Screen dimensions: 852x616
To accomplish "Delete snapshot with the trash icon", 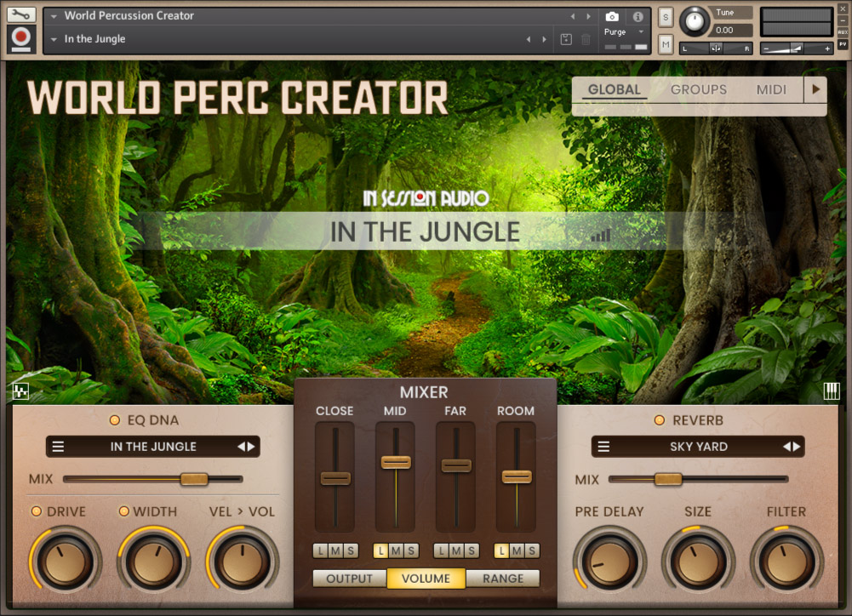I will pyautogui.click(x=586, y=39).
